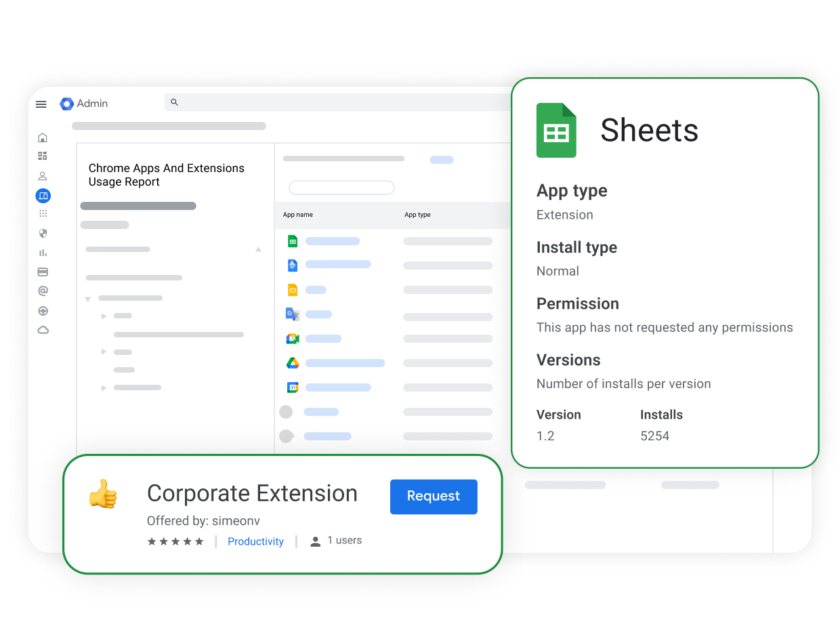Open the Productivity category link
The image size is (840, 630).
[255, 541]
